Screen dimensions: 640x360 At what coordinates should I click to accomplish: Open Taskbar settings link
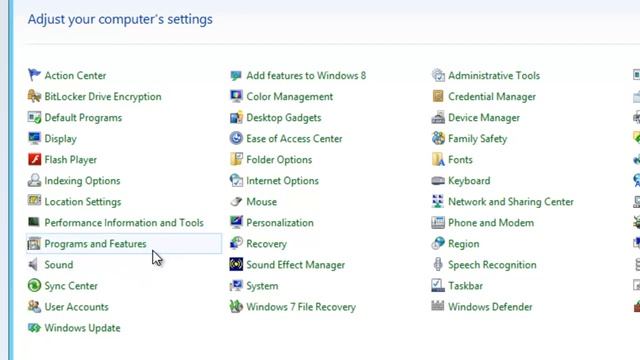pos(465,286)
